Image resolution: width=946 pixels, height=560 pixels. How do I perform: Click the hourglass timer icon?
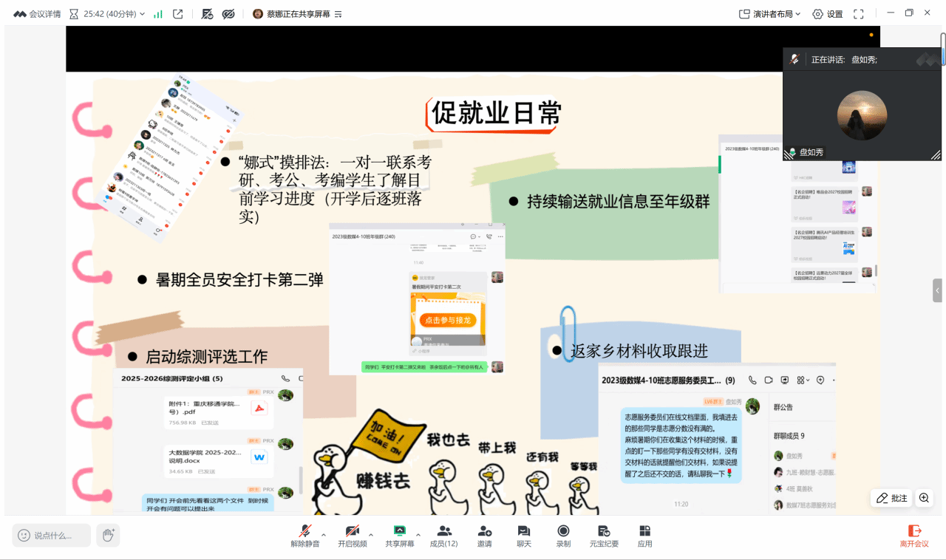(74, 14)
